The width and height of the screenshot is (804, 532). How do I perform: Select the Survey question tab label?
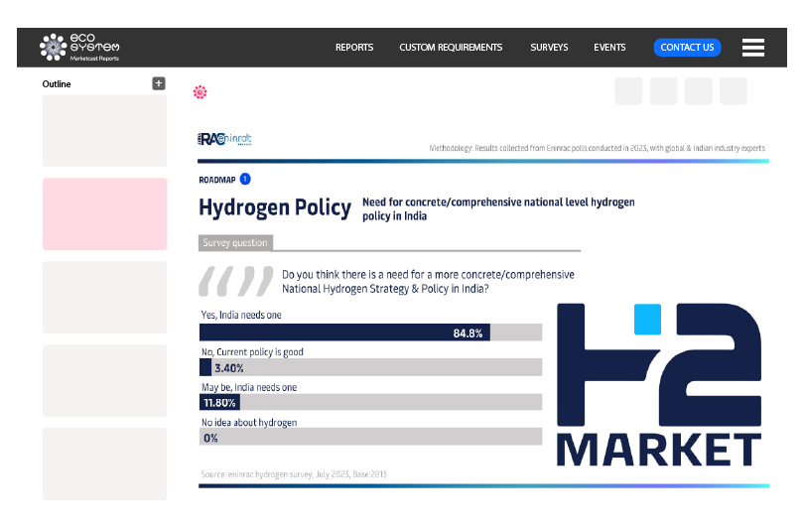tap(234, 242)
